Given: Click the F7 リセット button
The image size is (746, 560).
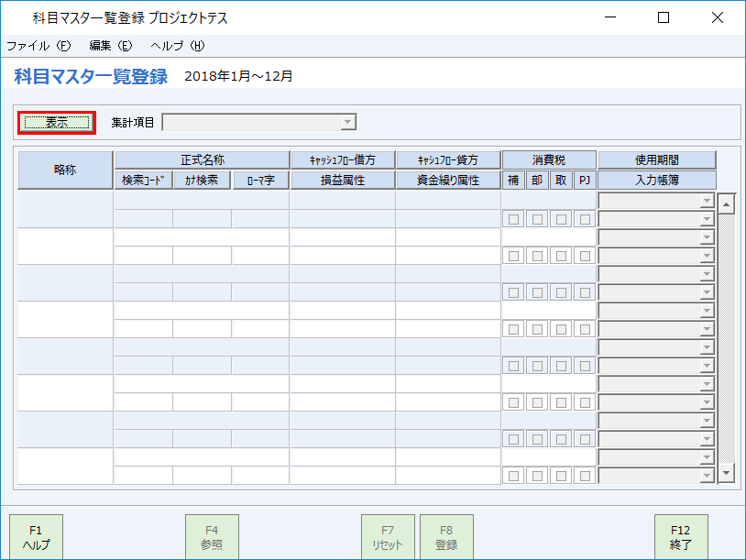Looking at the screenshot, I should click(388, 536).
